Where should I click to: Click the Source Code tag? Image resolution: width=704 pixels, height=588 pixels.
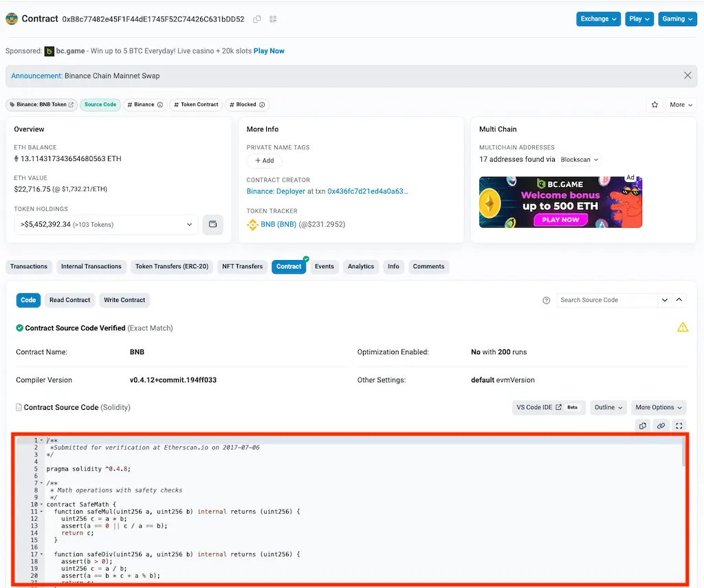[x=100, y=105]
